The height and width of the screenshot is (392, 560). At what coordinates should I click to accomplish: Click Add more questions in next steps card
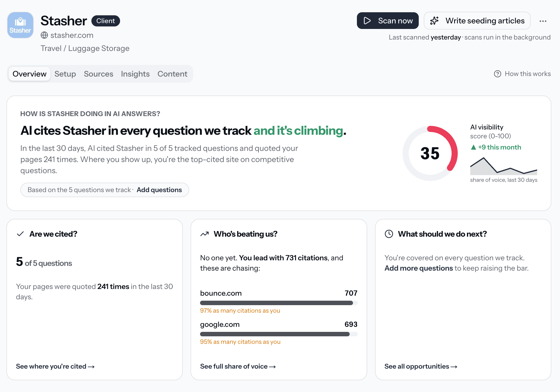418,268
